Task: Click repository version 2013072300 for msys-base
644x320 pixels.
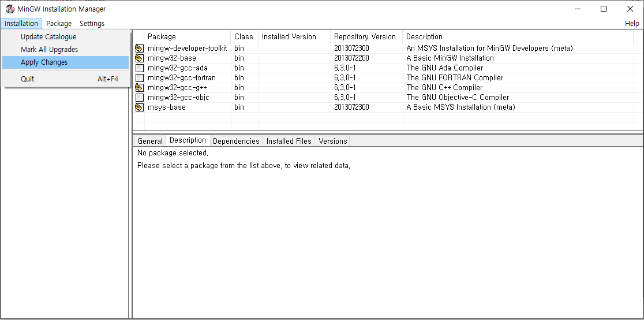Action: (x=351, y=107)
